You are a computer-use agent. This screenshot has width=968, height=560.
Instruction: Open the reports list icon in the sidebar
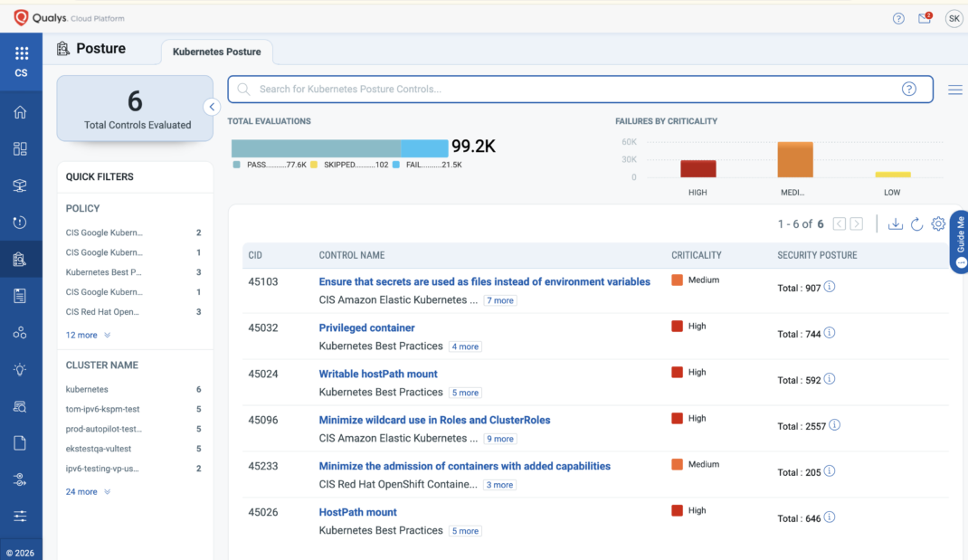pyautogui.click(x=21, y=296)
